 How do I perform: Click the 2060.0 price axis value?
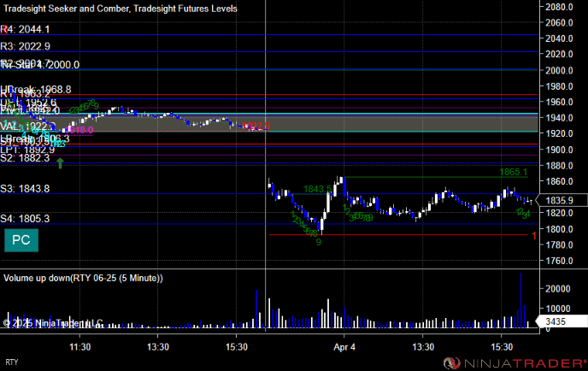click(559, 22)
